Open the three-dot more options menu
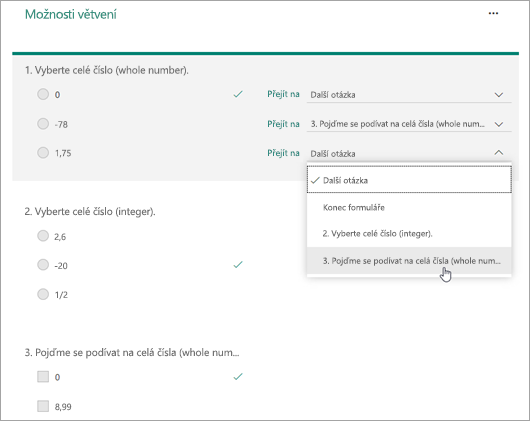This screenshot has height=421, width=530. click(x=493, y=14)
